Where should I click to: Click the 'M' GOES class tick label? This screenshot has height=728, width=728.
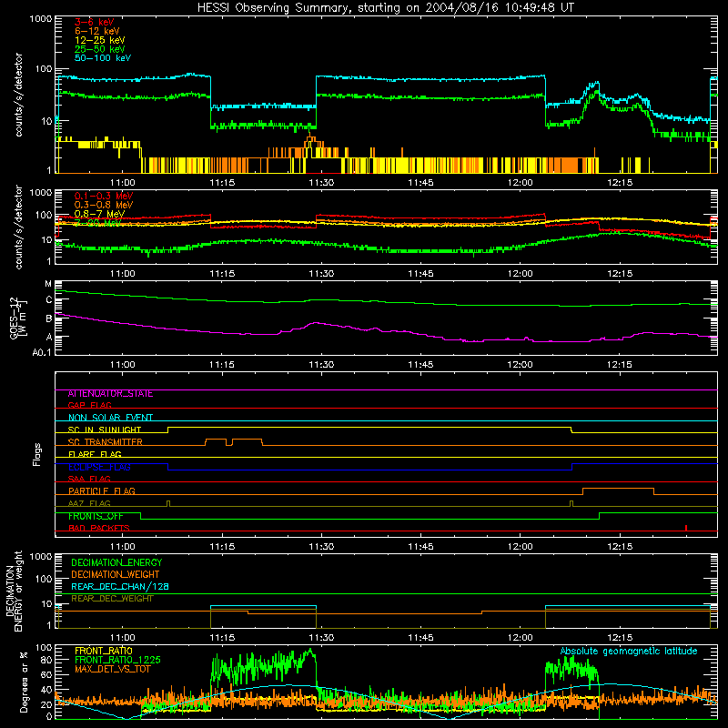(48, 284)
